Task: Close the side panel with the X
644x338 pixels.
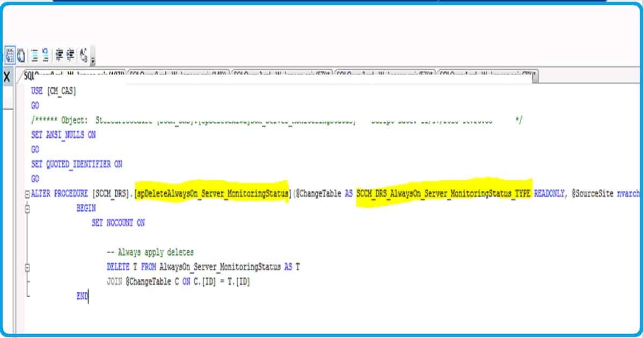Action: point(7,77)
